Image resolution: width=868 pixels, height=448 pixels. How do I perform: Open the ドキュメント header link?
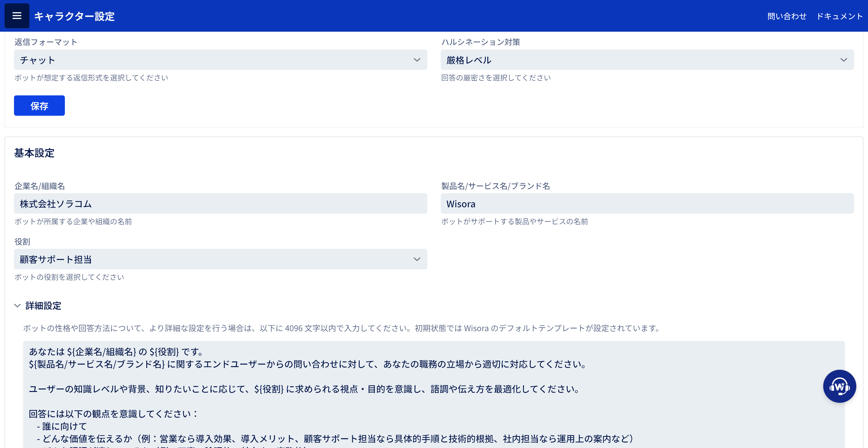[839, 16]
